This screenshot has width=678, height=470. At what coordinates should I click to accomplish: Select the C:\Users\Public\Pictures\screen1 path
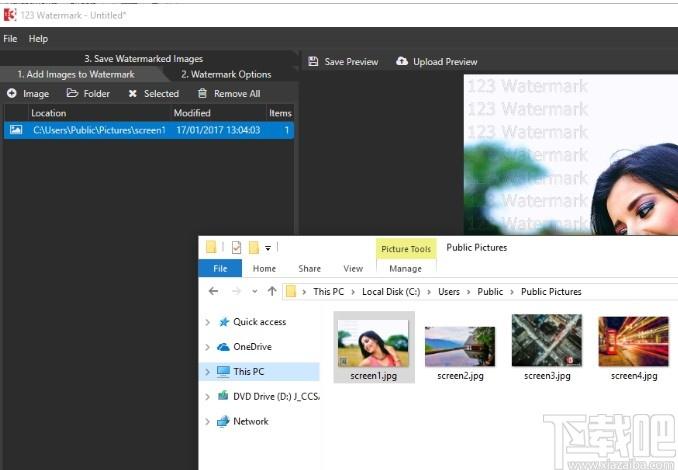click(99, 130)
